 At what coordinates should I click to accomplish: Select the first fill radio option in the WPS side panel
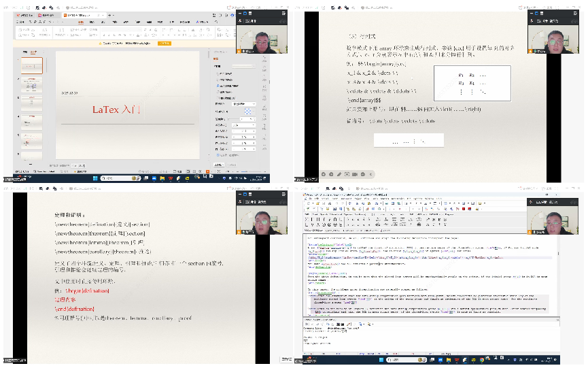(217, 74)
